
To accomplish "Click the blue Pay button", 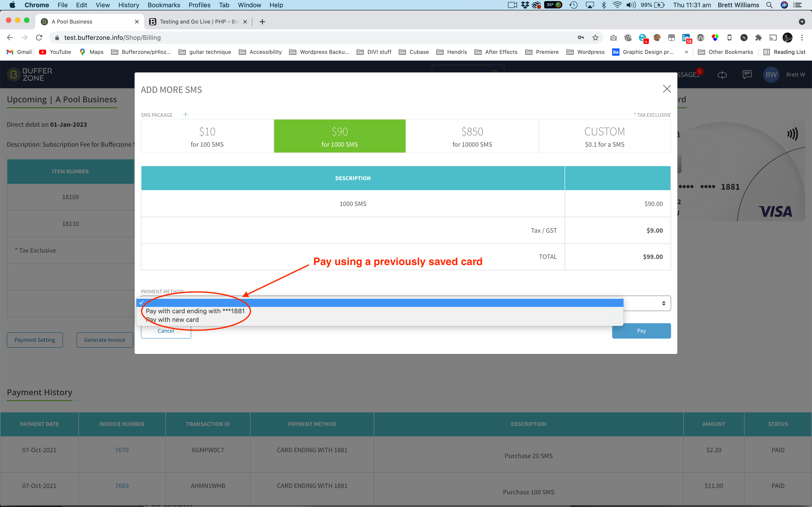I will coord(641,331).
